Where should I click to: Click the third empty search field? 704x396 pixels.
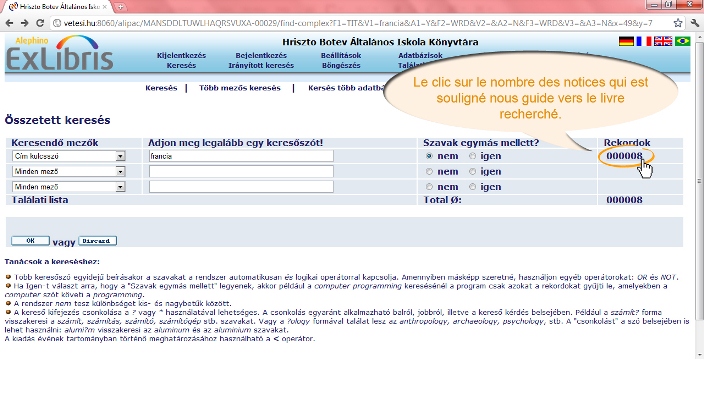(241, 187)
